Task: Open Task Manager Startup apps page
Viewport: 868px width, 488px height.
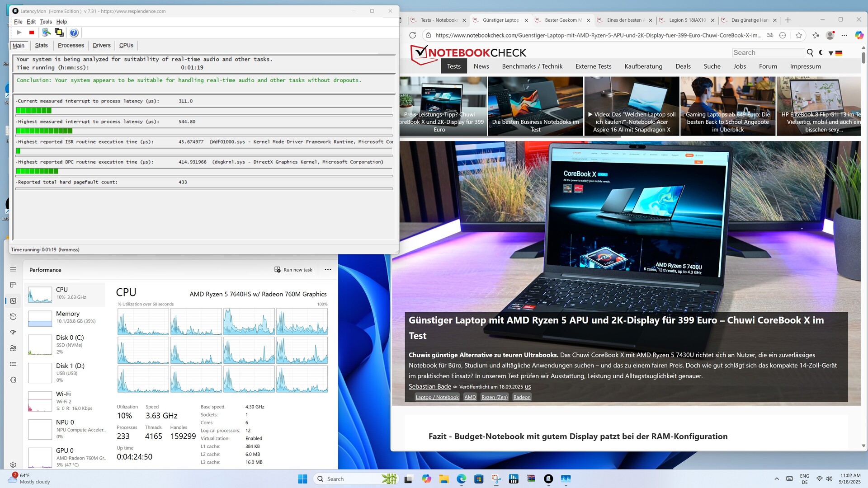Action: 13,333
